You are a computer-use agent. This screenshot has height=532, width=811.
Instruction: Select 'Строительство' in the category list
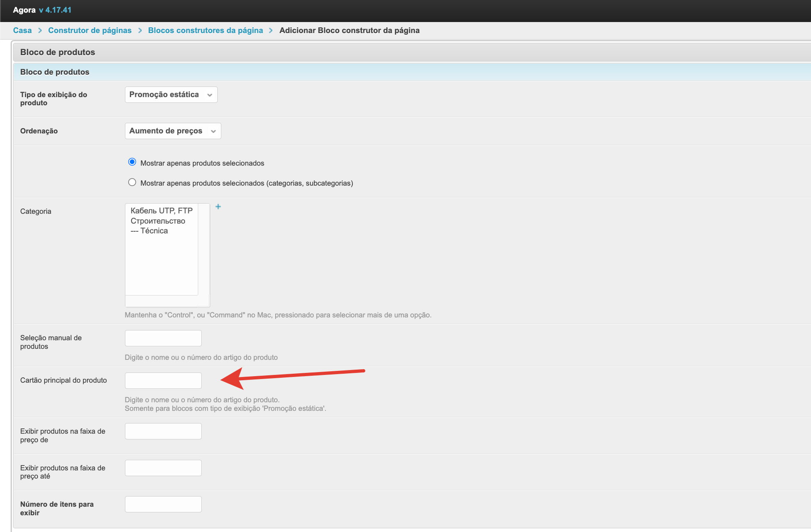tap(158, 221)
